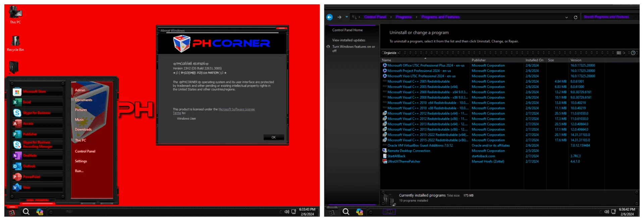Open more view options dropdown arrow
644x221 pixels.
tap(624, 53)
